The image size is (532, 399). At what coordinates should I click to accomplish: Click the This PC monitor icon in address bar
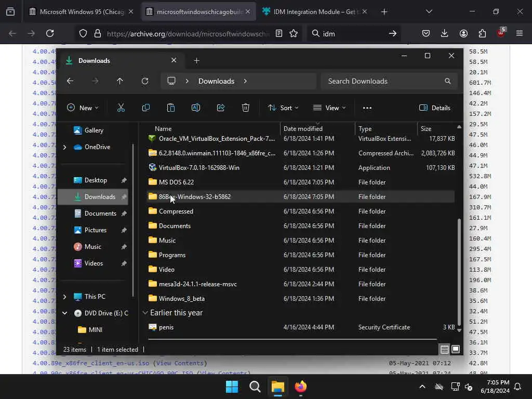point(171,81)
